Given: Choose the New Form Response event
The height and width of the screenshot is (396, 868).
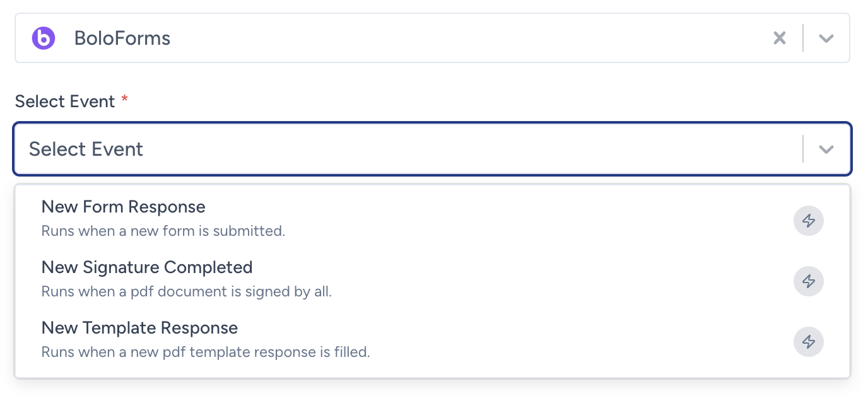Looking at the screenshot, I should 432,218.
